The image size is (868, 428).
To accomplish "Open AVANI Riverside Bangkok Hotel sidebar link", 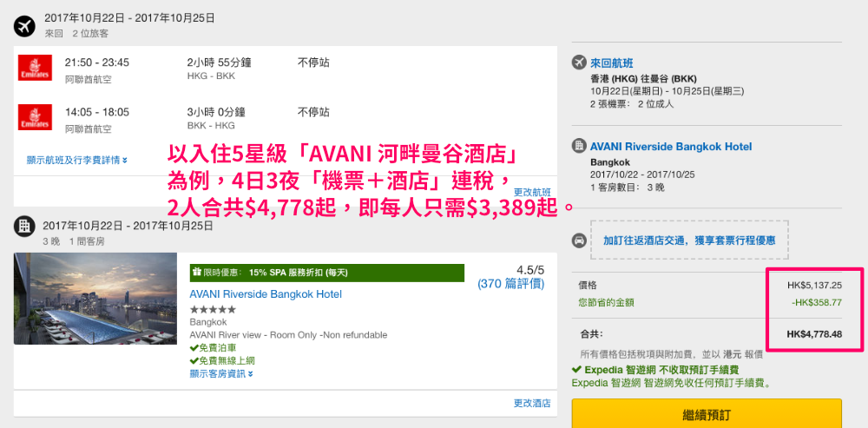I will pos(671,147).
